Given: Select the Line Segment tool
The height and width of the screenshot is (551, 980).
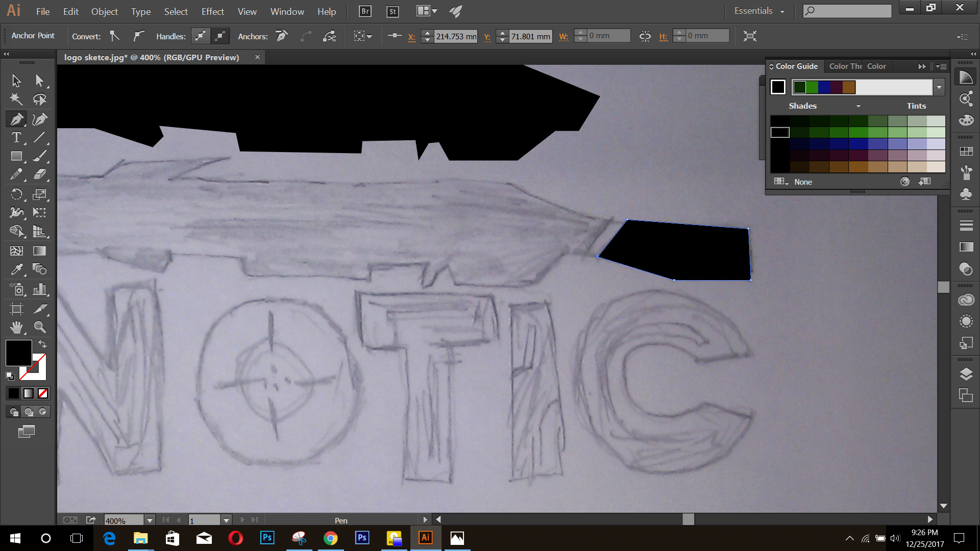Looking at the screenshot, I should tap(40, 137).
